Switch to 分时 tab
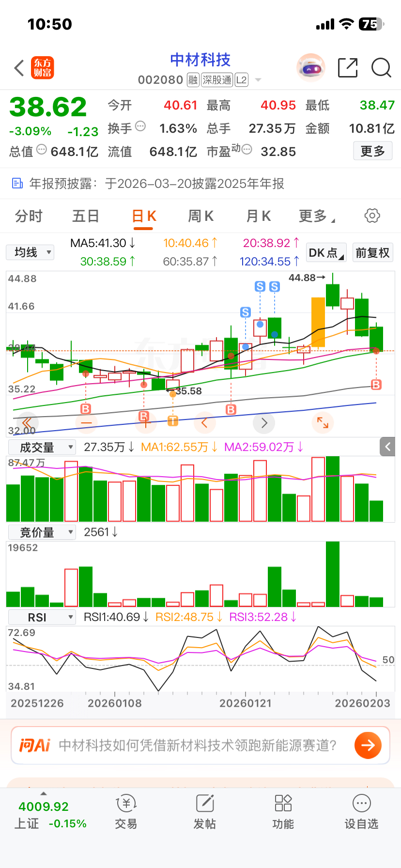Image resolution: width=401 pixels, height=868 pixels. coord(29,216)
